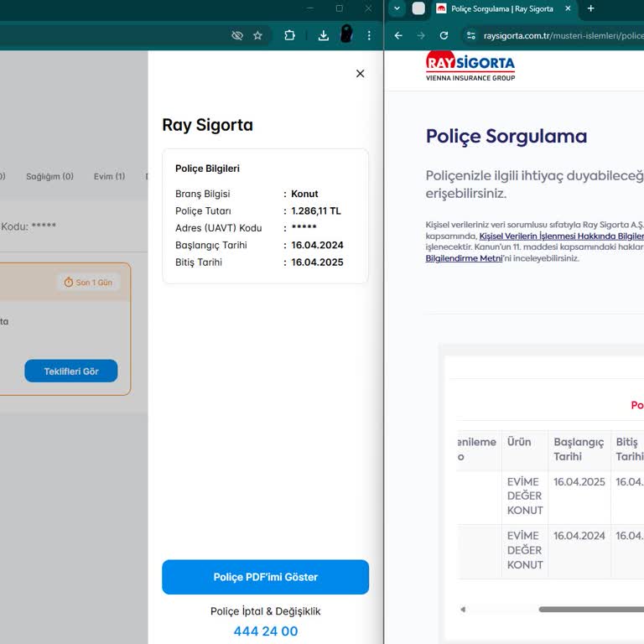Image resolution: width=644 pixels, height=644 pixels.
Task: Open a new tab with the plus button
Action: coord(590,8)
